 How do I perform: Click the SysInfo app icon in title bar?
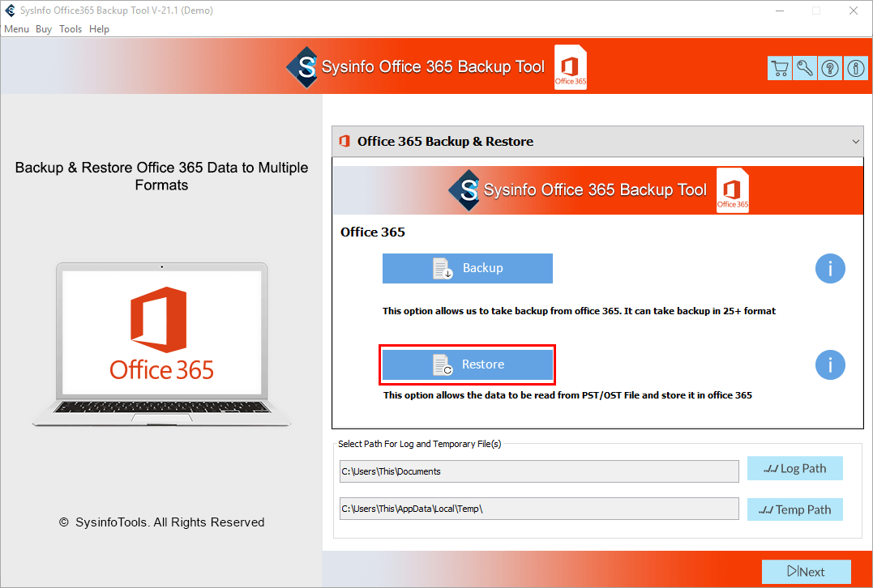click(x=10, y=11)
